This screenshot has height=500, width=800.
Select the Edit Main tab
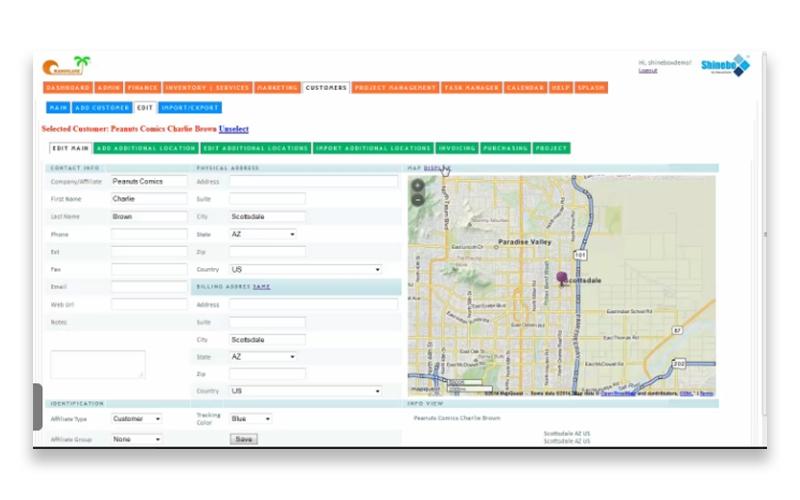70,148
